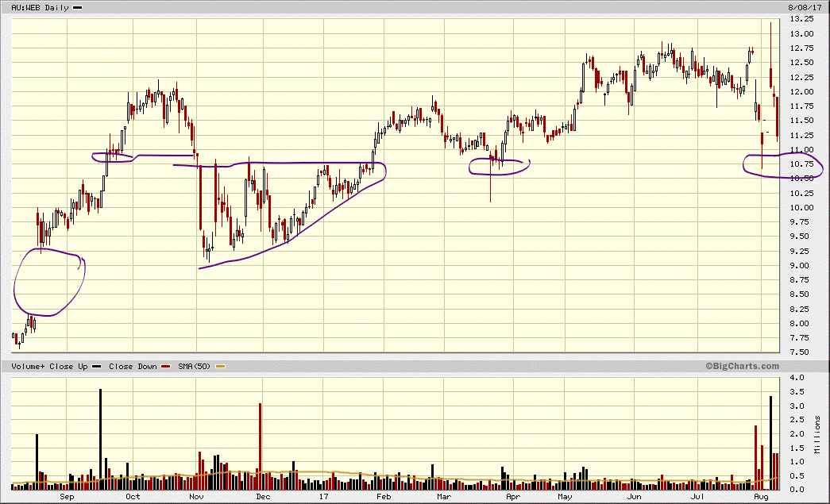Click the AU:WEB Daily chart title
This screenshot has width=830, height=504.
point(41,7)
